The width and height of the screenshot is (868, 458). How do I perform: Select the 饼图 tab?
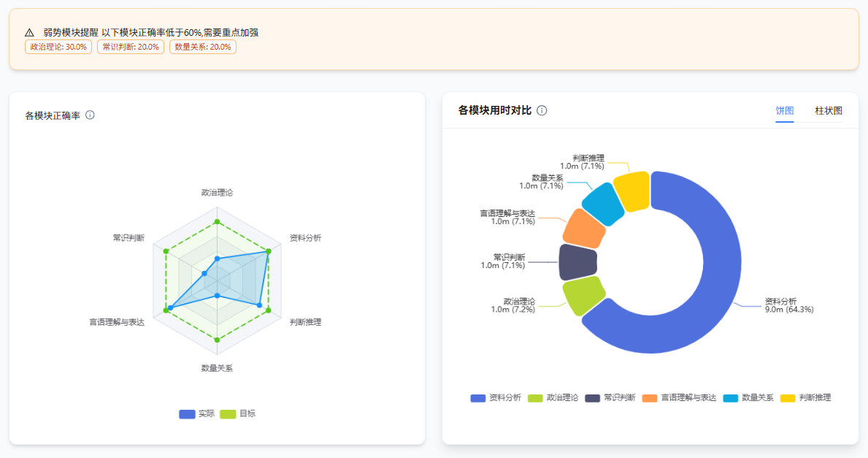point(785,111)
